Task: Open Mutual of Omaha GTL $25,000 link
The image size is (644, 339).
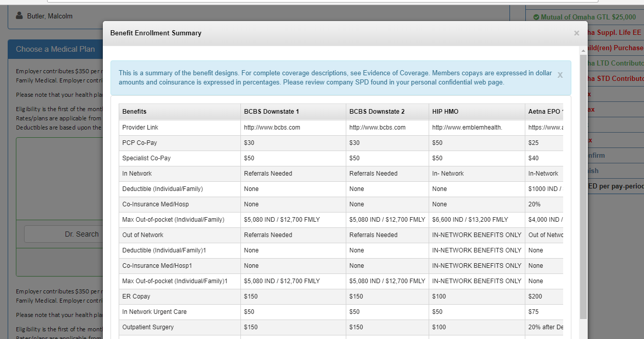Action: click(x=588, y=17)
